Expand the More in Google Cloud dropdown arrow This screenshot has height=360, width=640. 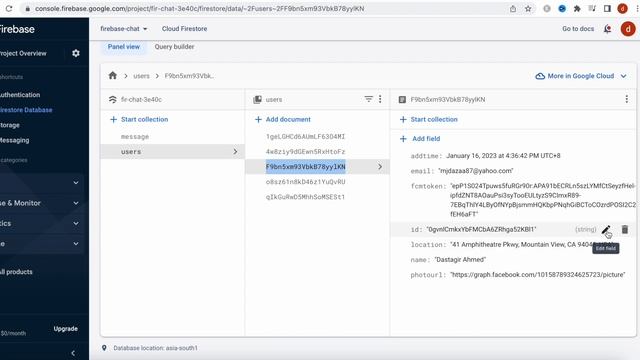tap(623, 76)
